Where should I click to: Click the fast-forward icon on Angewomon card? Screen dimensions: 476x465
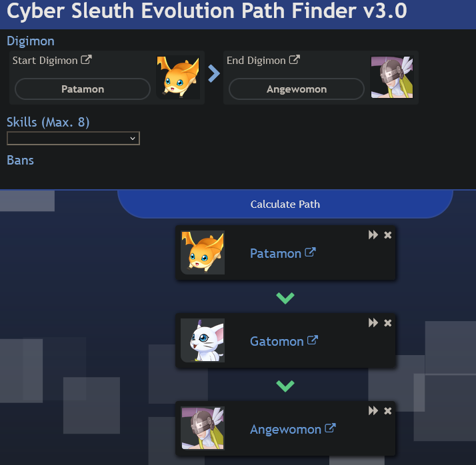click(x=373, y=410)
